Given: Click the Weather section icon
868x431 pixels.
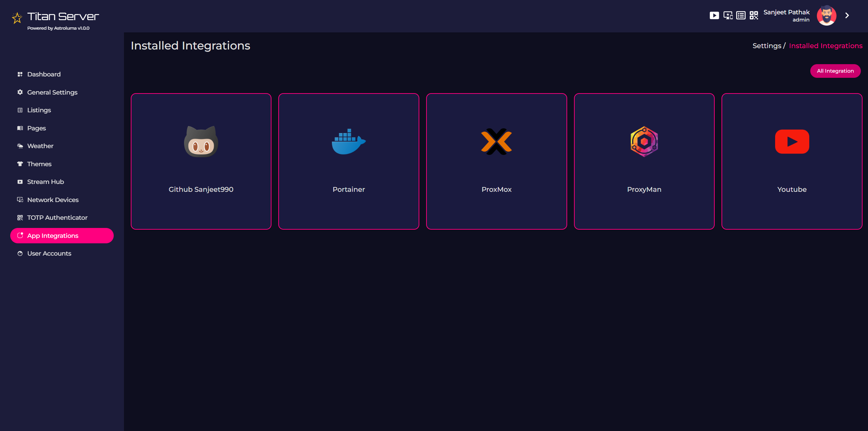Looking at the screenshot, I should coord(20,146).
